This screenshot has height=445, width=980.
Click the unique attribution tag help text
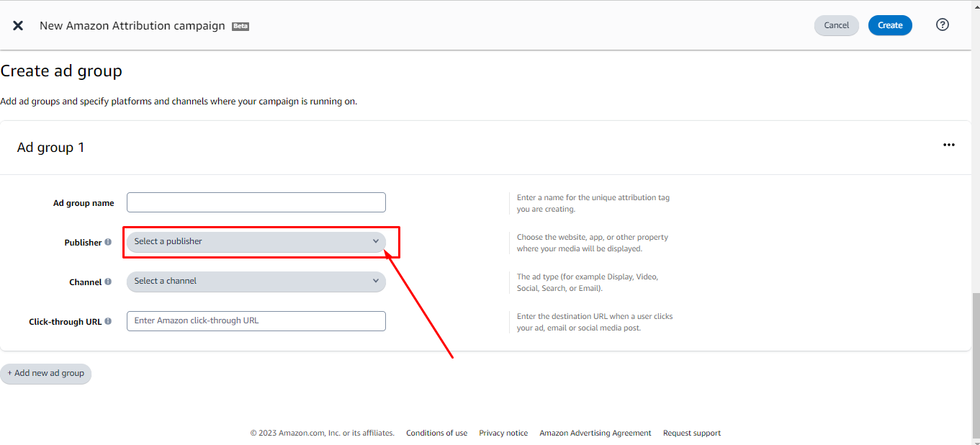[x=593, y=203]
